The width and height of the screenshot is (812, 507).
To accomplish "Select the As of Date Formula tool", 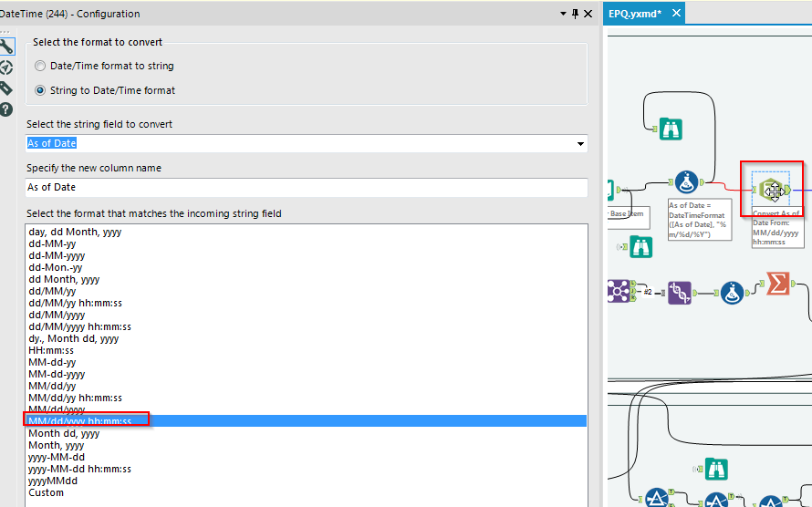I will pos(687,182).
